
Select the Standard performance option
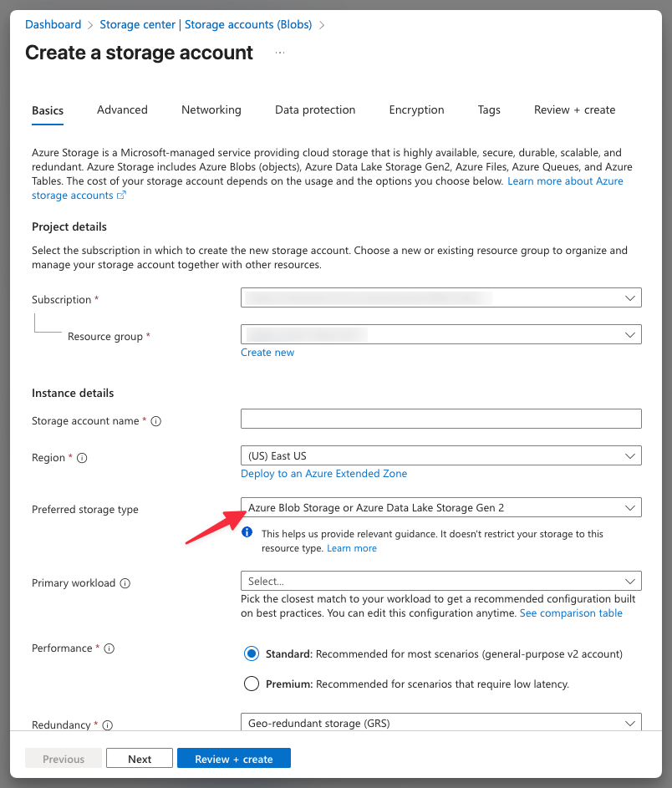252,653
